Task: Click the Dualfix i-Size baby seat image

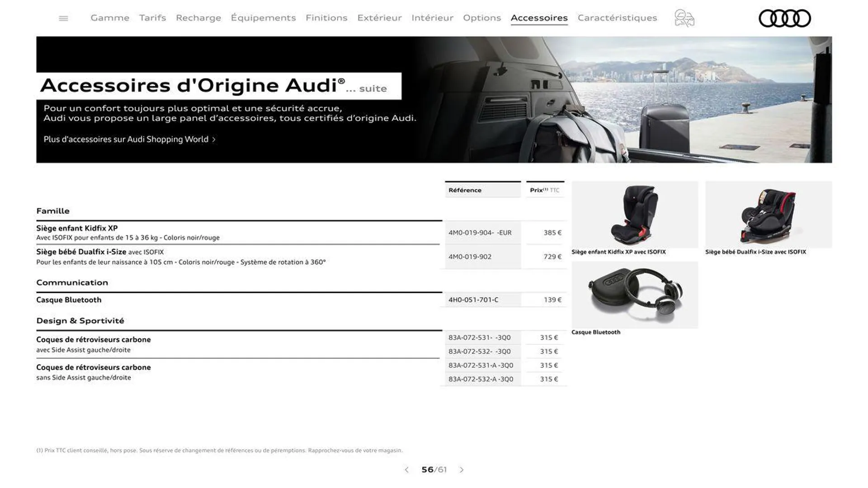Action: point(769,215)
